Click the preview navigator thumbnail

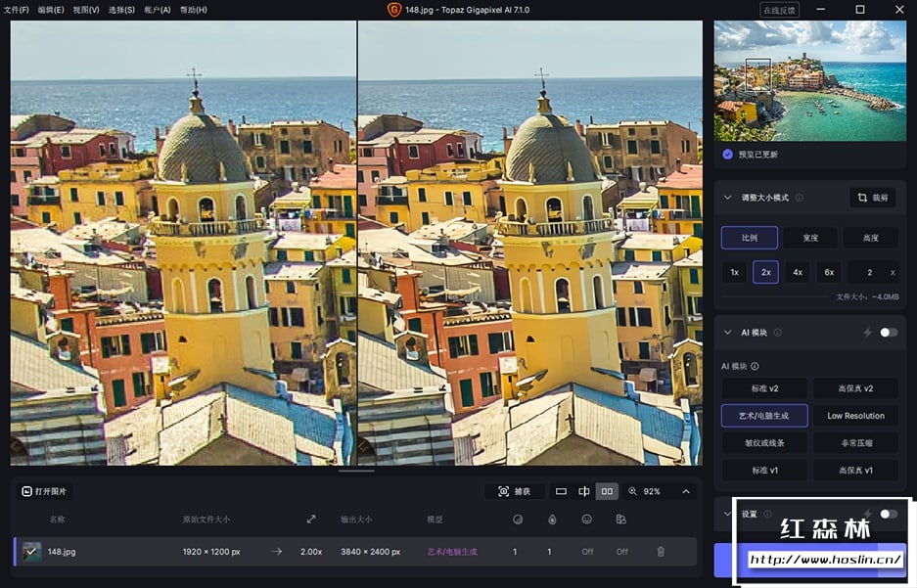[x=809, y=80]
